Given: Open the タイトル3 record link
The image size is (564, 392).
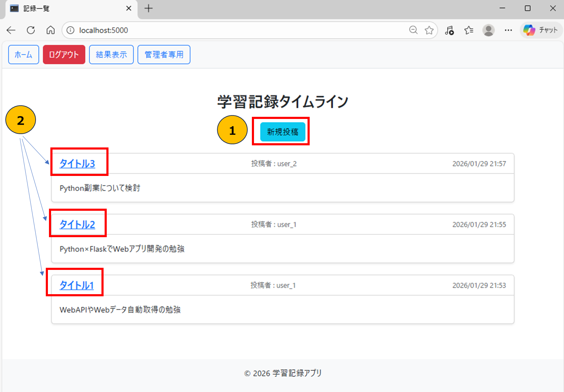Looking at the screenshot, I should 77,164.
